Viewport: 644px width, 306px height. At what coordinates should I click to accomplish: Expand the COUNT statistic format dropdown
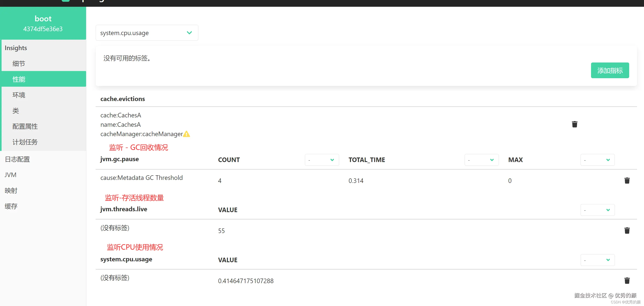pyautogui.click(x=321, y=160)
